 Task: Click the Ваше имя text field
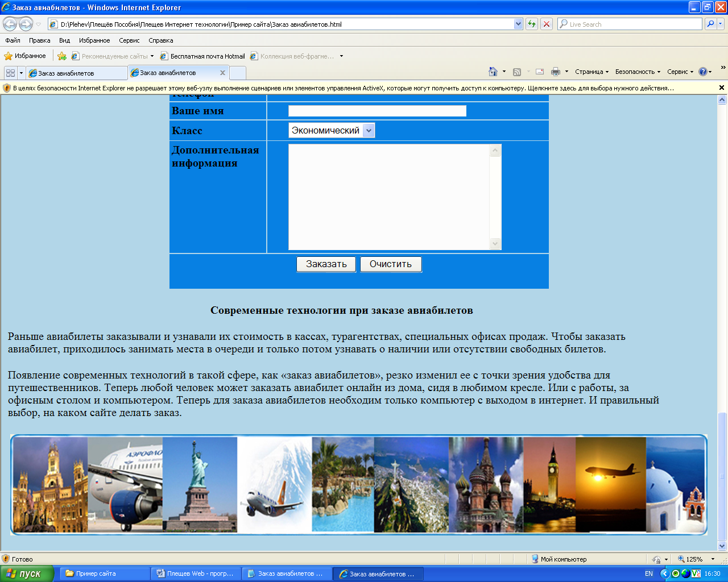[377, 111]
